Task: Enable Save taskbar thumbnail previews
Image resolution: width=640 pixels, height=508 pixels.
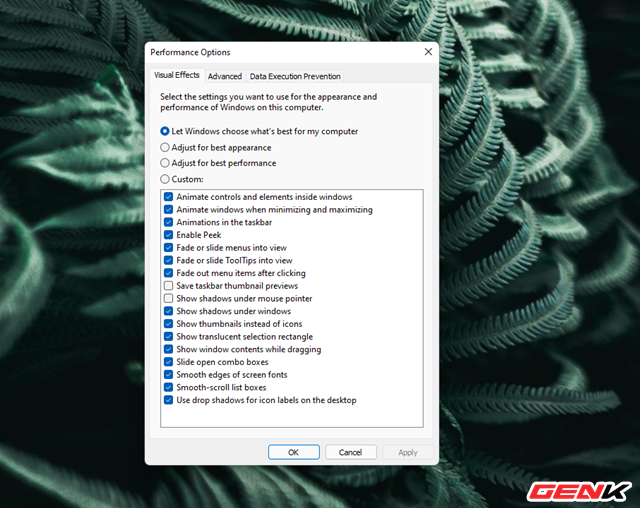Action: coord(169,286)
